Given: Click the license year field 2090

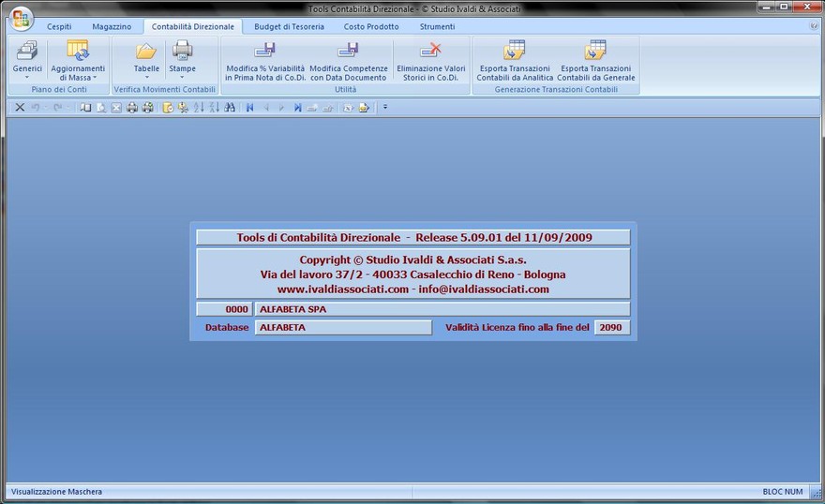Looking at the screenshot, I should [x=611, y=328].
